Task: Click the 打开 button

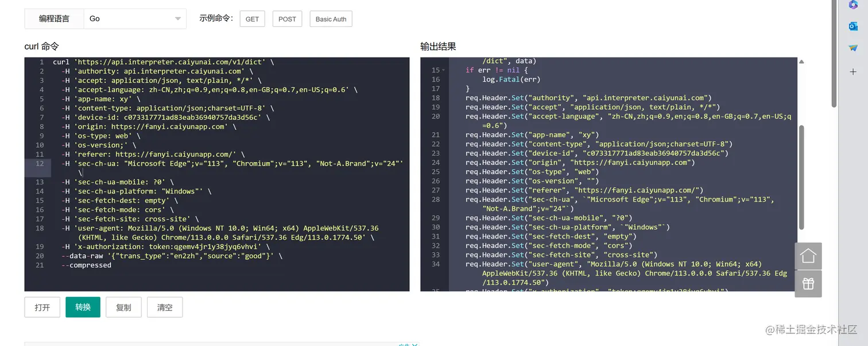Action: tap(42, 307)
